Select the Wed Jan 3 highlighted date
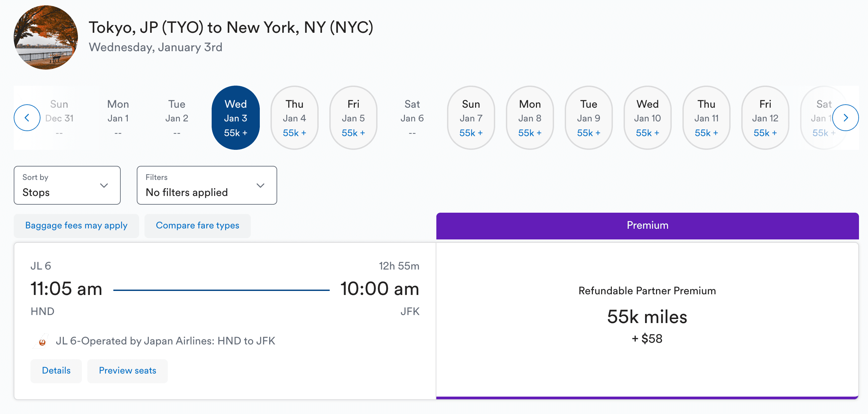Image resolution: width=868 pixels, height=414 pixels. tap(235, 118)
